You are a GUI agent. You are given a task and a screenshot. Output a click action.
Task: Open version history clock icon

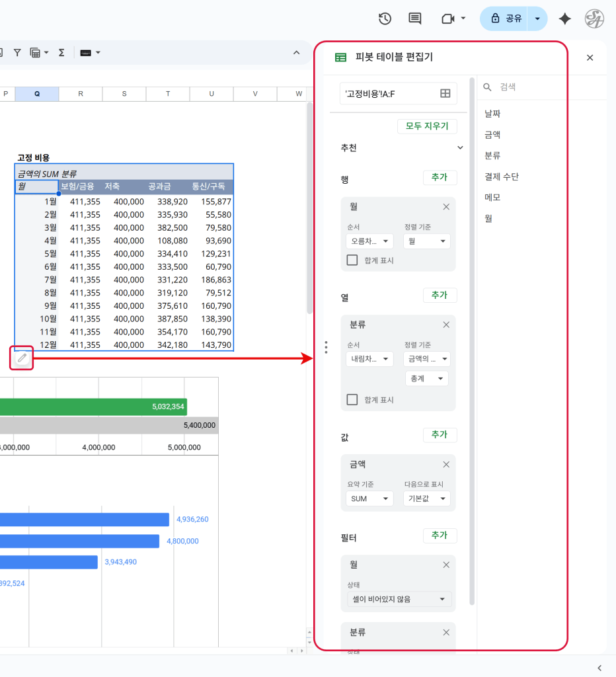pos(385,19)
